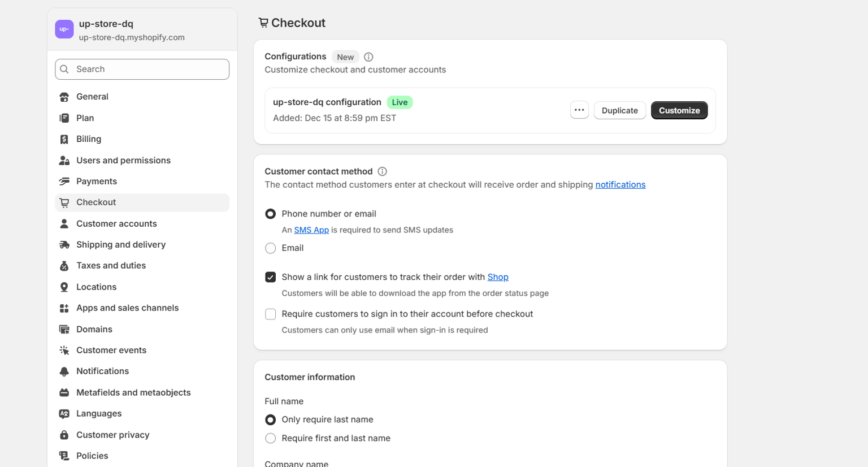Click the Customer privacy lock icon
The width and height of the screenshot is (868, 467).
pyautogui.click(x=64, y=435)
